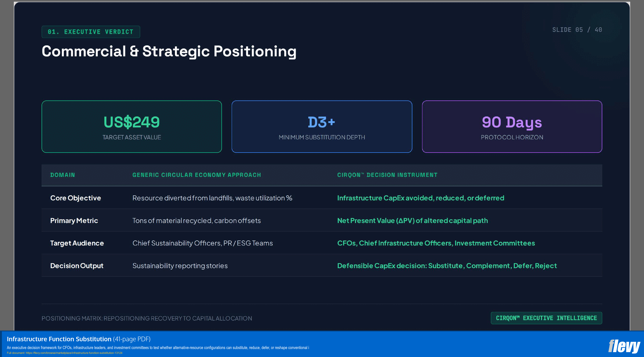
Task: Click the 'TARGET ASSET VALUE' caption
Action: click(132, 137)
